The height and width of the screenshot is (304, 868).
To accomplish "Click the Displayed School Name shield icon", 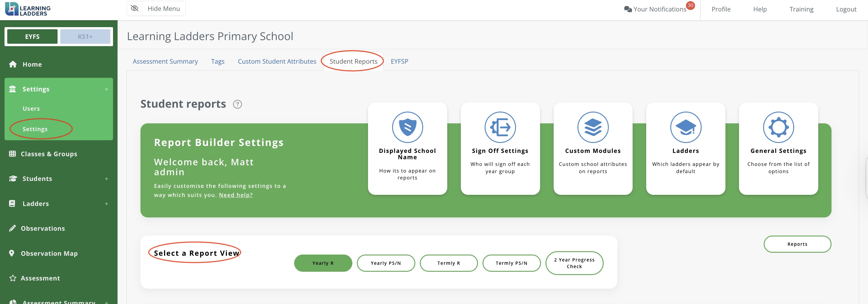I will [407, 127].
